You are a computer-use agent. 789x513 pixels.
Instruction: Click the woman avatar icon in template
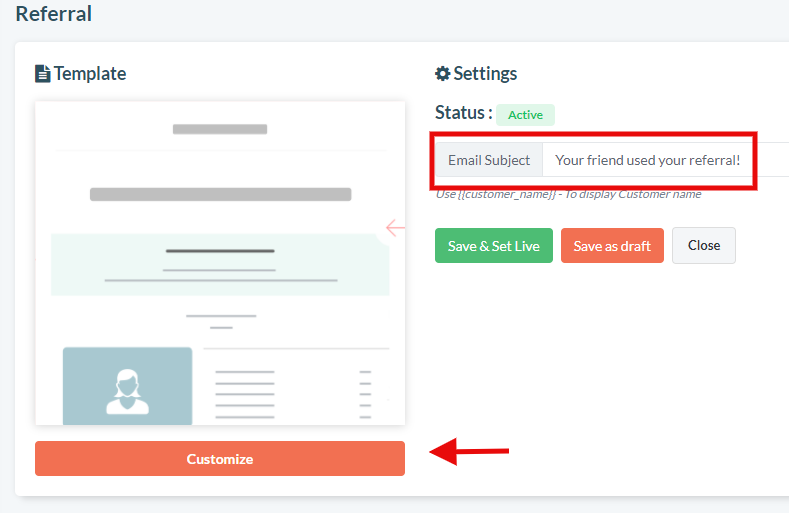127,392
